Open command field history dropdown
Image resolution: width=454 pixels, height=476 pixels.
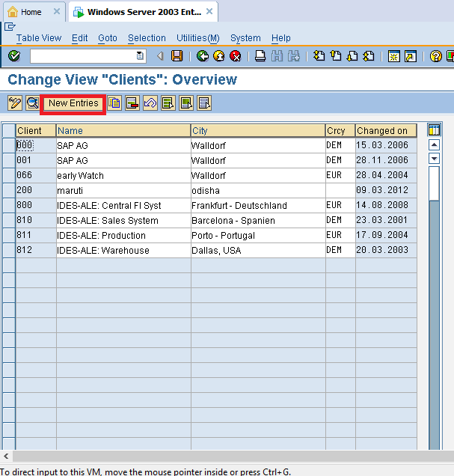[140, 56]
